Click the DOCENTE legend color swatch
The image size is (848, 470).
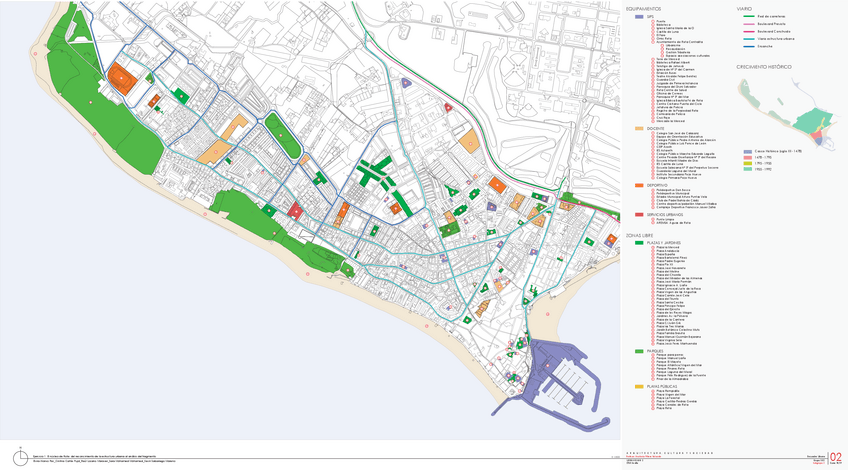coord(638,129)
